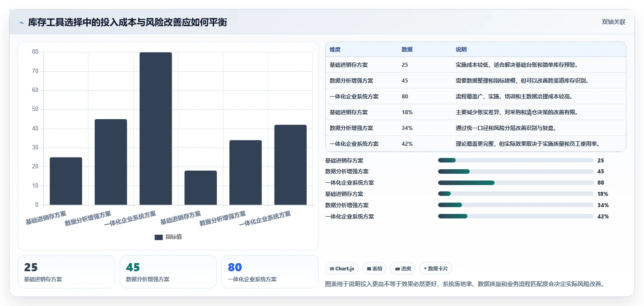Click the 数据卡片 chip star icon
Image resolution: width=644 pixels, height=306 pixels.
pos(425,269)
